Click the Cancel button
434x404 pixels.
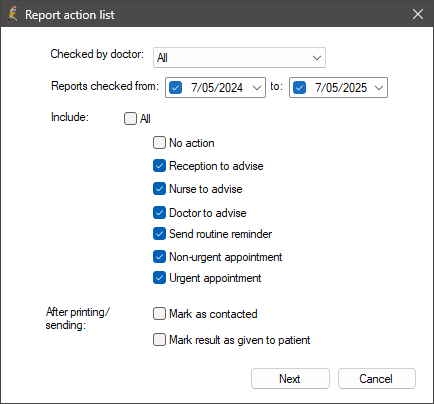(x=377, y=379)
